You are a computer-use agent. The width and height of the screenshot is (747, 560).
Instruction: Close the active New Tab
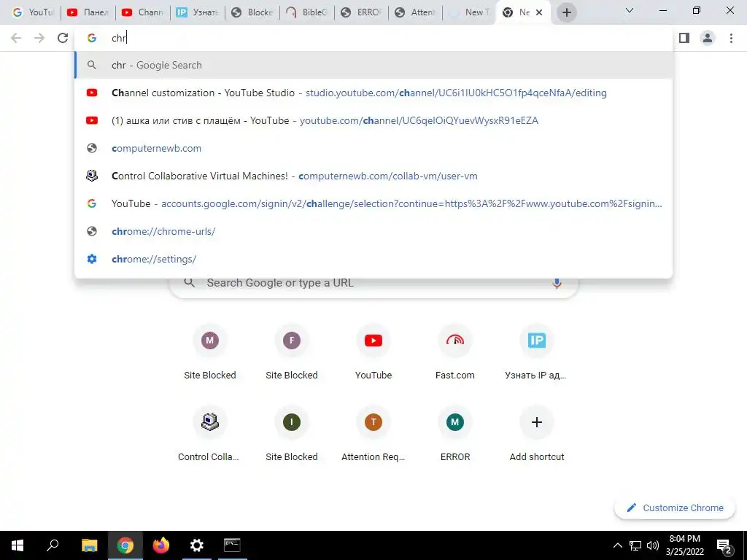point(539,12)
